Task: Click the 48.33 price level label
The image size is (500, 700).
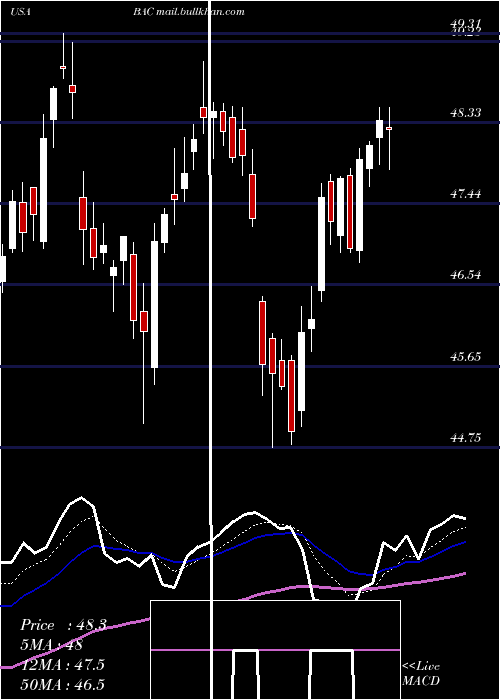Action: (466, 112)
